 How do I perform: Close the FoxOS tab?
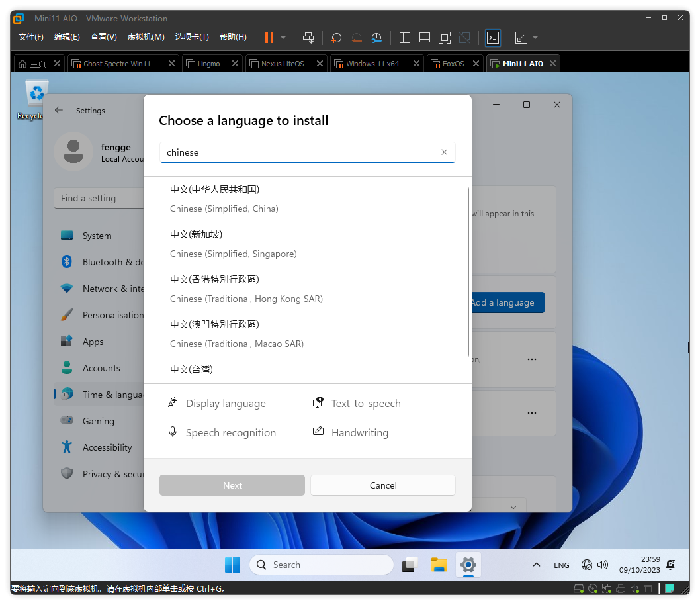click(x=476, y=64)
